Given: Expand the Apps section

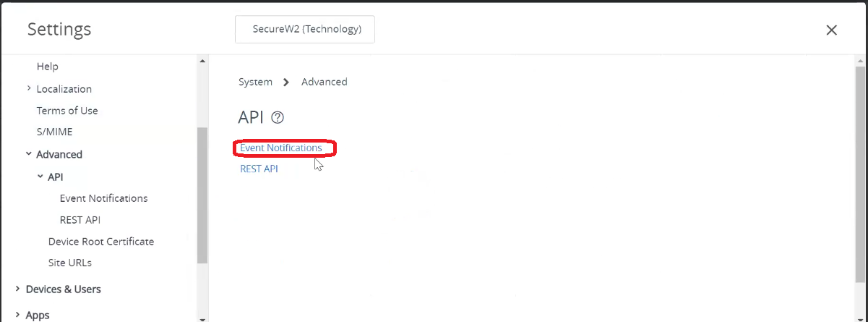Looking at the screenshot, I should (x=17, y=315).
